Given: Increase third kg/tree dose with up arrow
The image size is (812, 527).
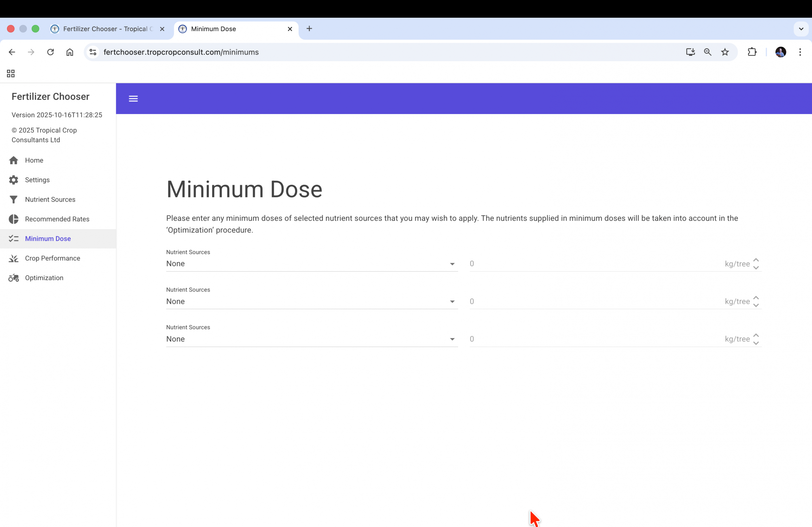Looking at the screenshot, I should [x=756, y=335].
